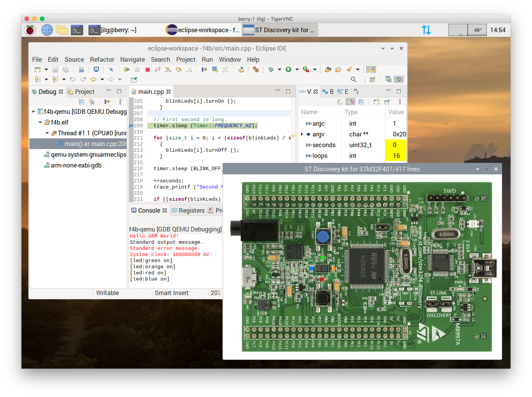Viewport: 532px width, 397px height.
Task: Click Collapse All in Debug view
Action: (x=81, y=102)
